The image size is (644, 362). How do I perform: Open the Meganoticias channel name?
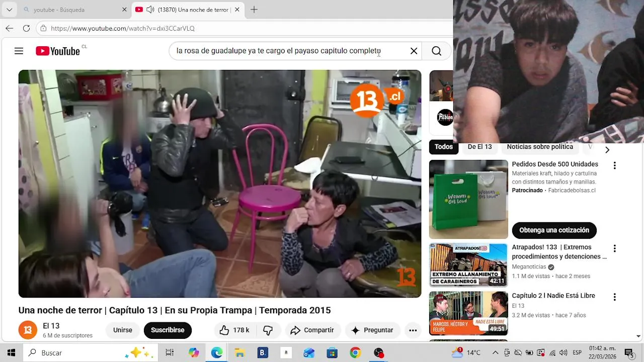[x=530, y=267]
